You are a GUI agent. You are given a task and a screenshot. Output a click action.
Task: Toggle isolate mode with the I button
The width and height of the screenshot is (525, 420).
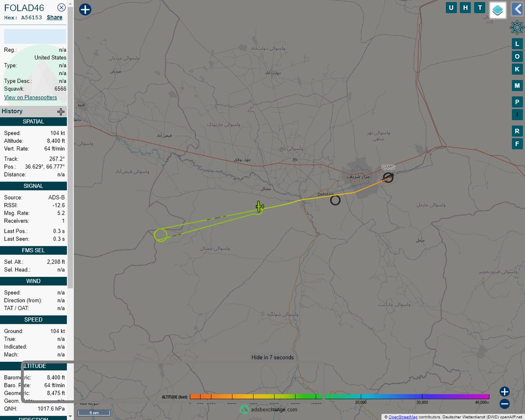[517, 115]
